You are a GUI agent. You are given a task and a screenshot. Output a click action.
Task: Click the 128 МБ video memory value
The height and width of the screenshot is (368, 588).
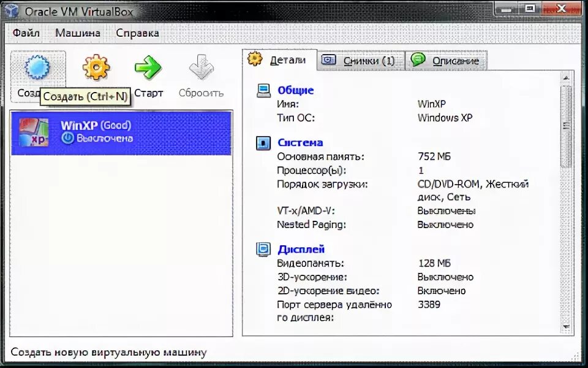(x=434, y=263)
